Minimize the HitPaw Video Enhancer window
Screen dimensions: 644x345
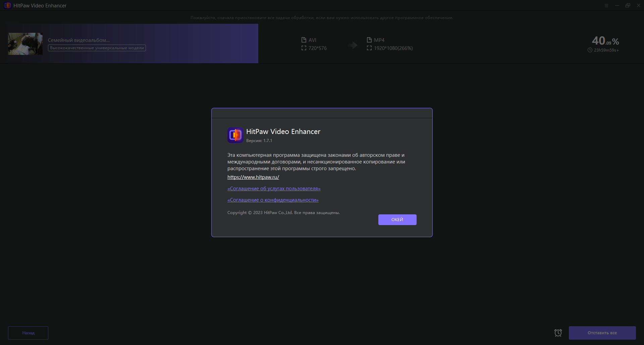(617, 5)
